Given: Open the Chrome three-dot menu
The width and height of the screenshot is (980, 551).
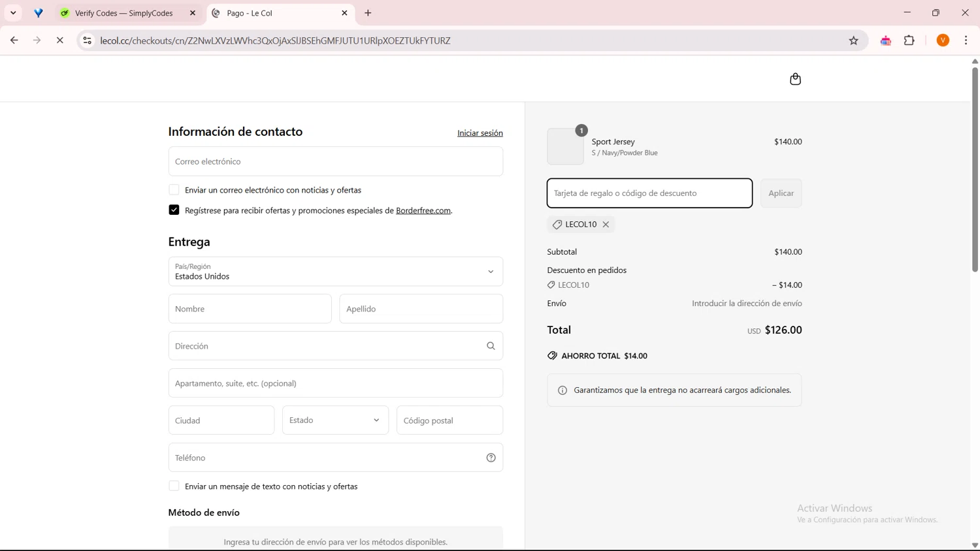Looking at the screenshot, I should click(966, 40).
